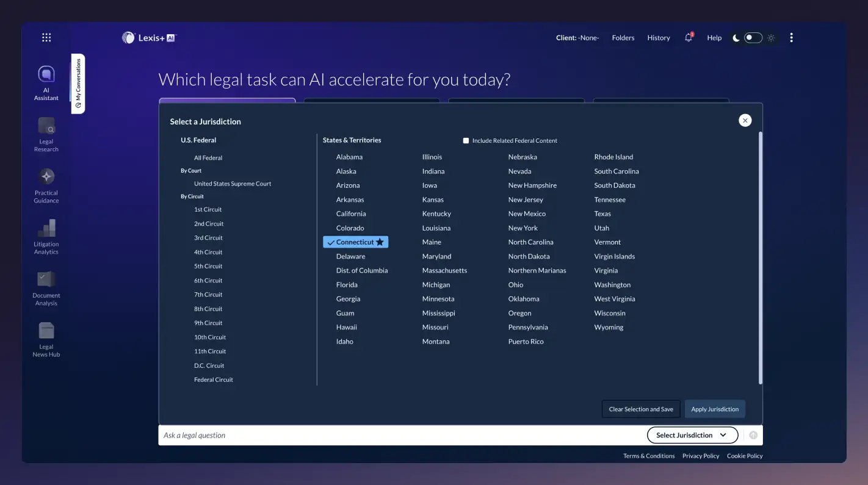
Task: Check notifications via the bell icon
Action: 688,37
